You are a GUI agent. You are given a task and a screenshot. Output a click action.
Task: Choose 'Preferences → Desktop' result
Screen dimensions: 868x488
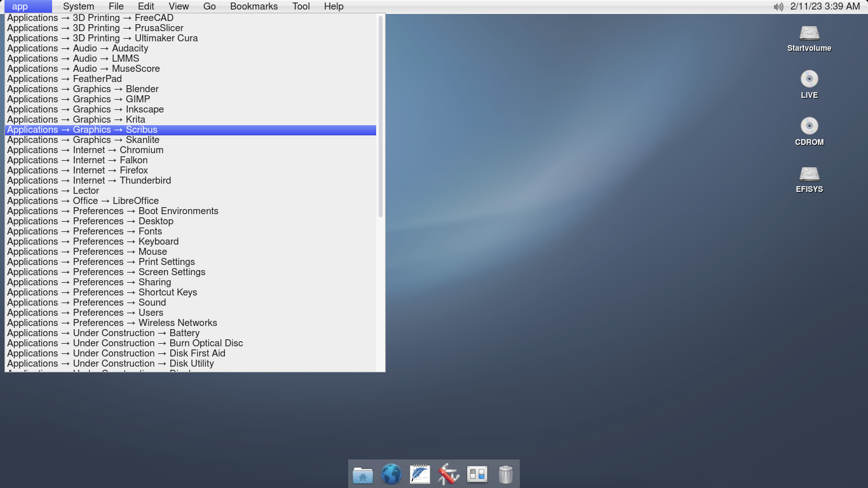191,221
